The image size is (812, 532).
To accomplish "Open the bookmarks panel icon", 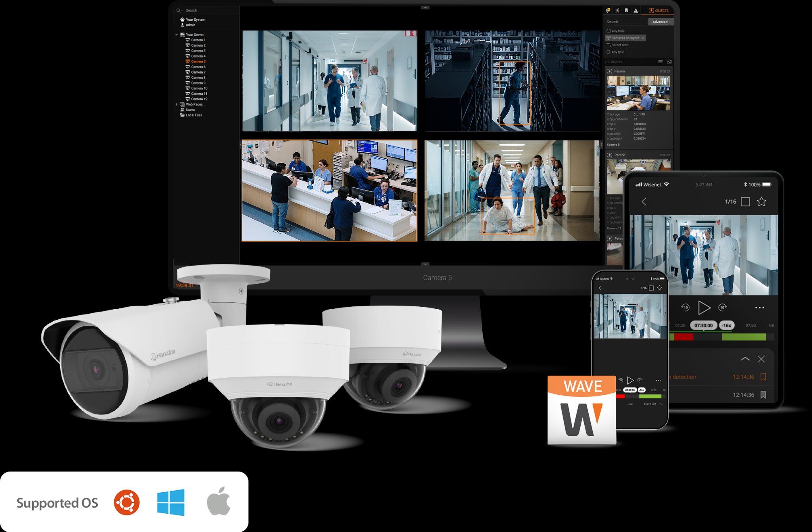I will point(626,11).
